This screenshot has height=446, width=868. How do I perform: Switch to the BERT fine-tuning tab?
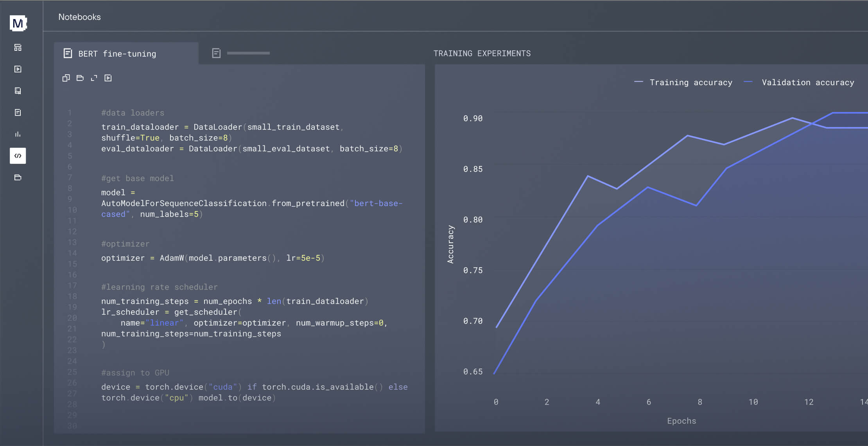[x=117, y=54]
